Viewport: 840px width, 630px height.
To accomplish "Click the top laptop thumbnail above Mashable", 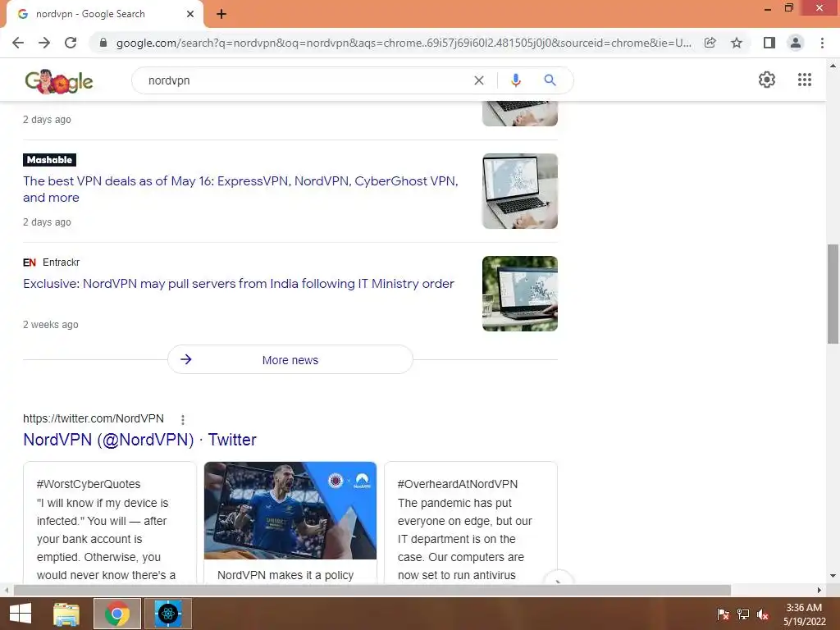I will tap(519, 113).
